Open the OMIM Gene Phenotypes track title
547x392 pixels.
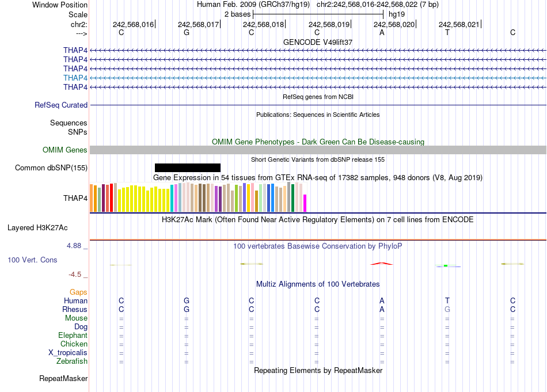(x=318, y=142)
